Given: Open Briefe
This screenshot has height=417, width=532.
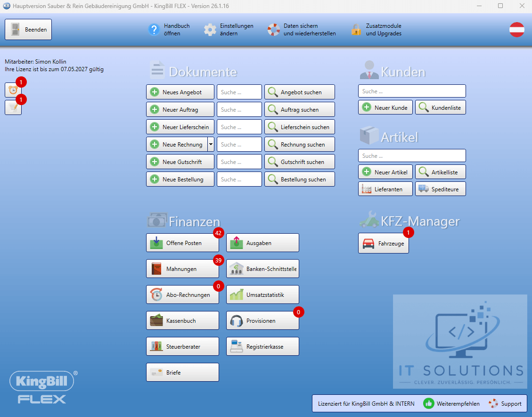Looking at the screenshot, I should 182,372.
